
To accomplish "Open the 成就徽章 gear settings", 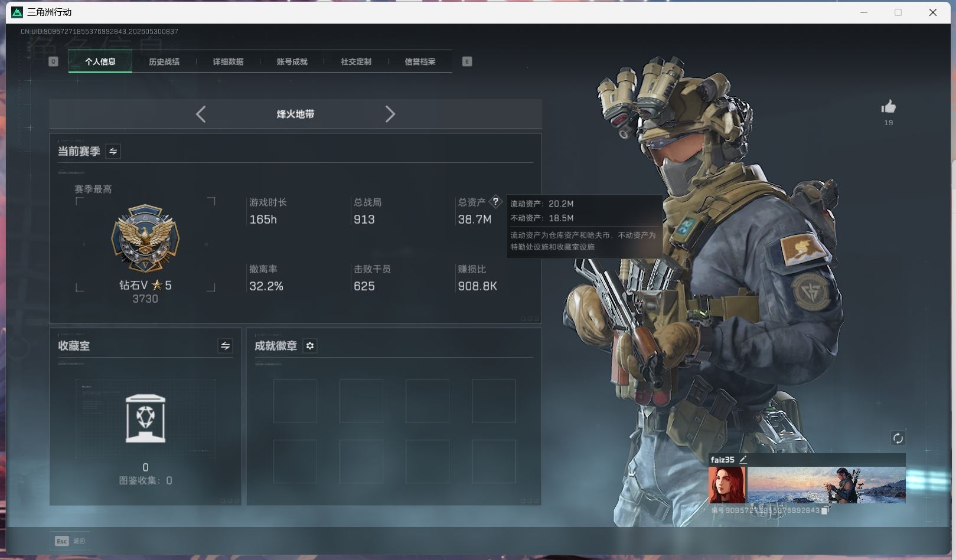I will 310,346.
